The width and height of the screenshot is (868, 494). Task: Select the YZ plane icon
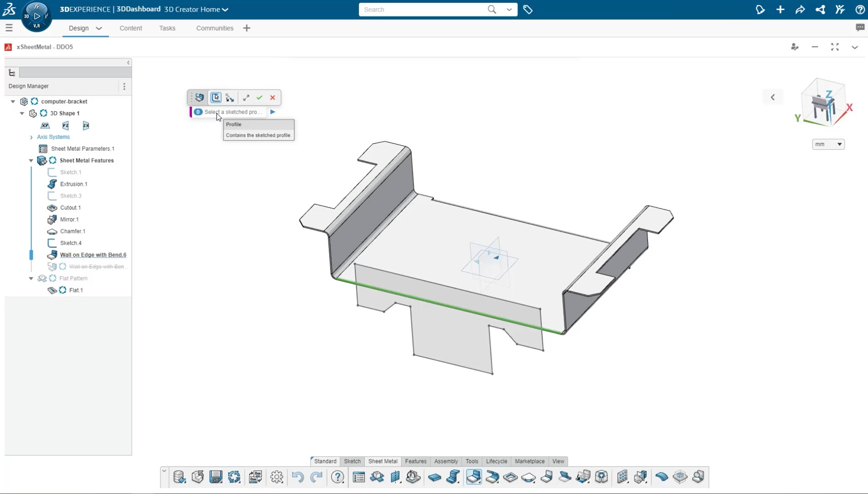click(x=65, y=125)
